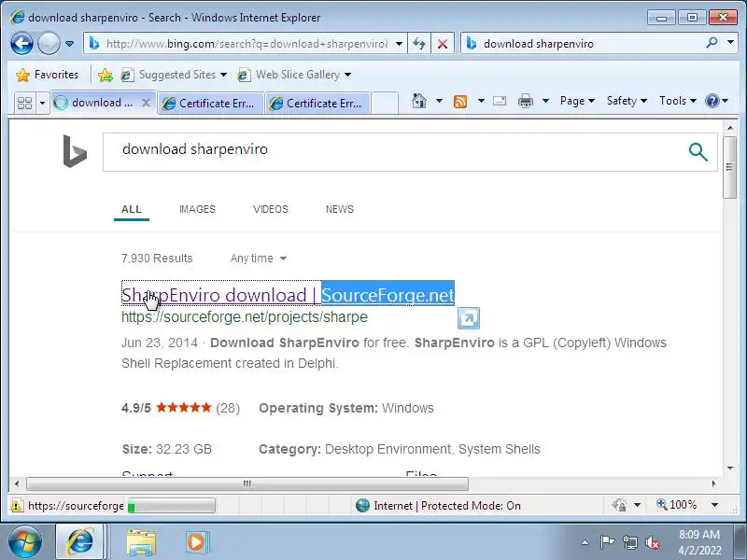Click Add to Favorites Bar star icon
The width and height of the screenshot is (747, 560).
tap(106, 75)
